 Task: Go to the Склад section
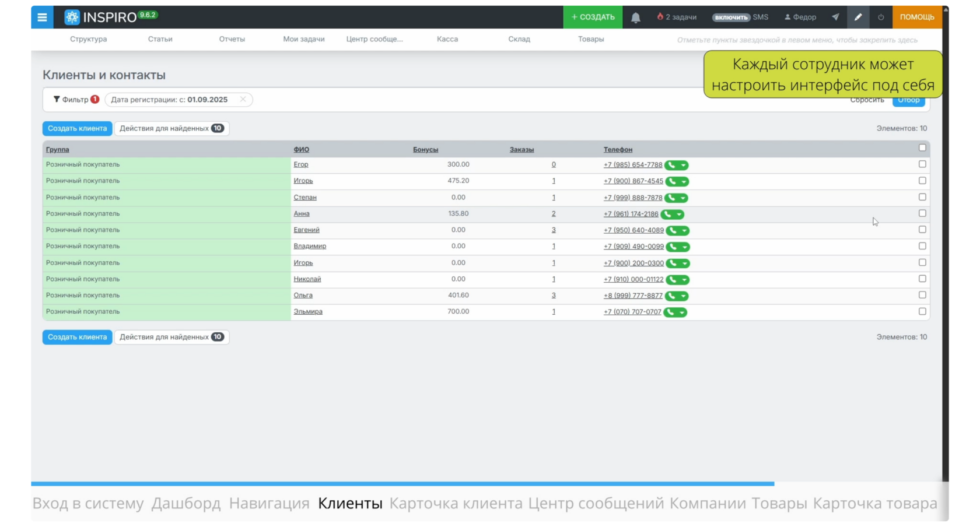pos(519,39)
